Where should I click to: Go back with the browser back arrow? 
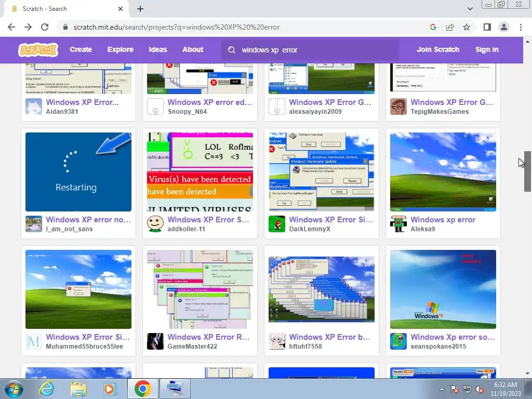(11, 27)
